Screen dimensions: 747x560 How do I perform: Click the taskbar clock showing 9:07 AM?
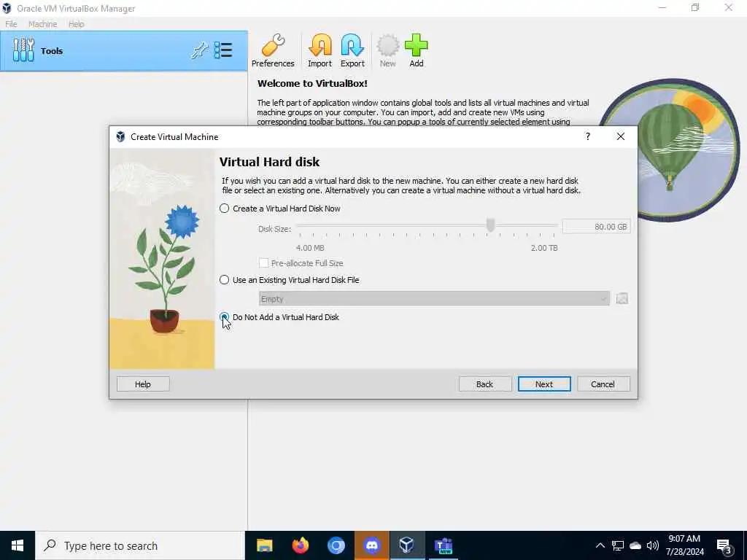coord(684,545)
